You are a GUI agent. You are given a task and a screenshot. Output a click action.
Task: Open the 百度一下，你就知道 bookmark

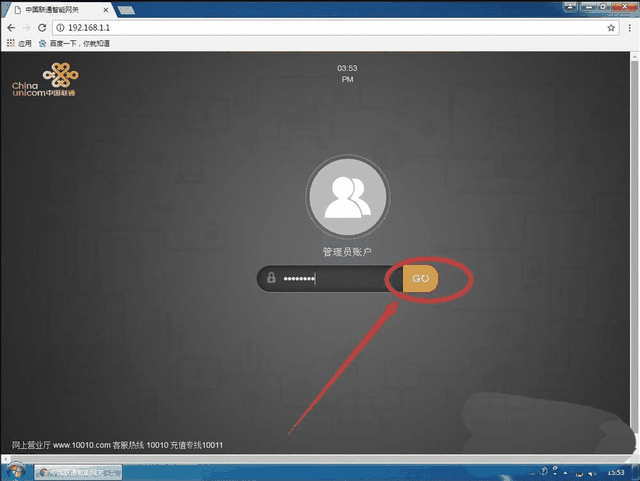coord(75,44)
